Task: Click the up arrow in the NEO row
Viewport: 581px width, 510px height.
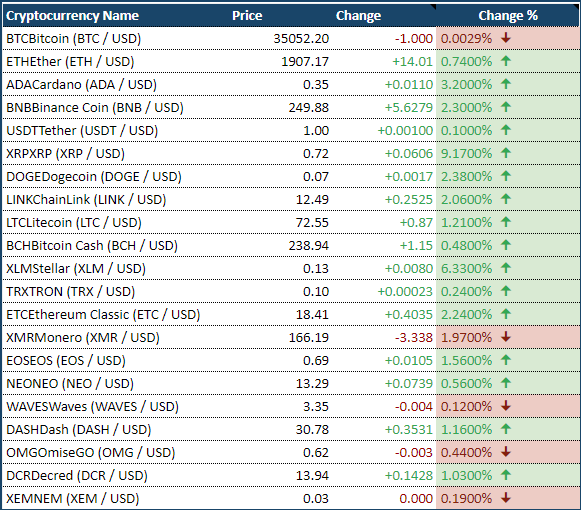Action: pos(506,382)
